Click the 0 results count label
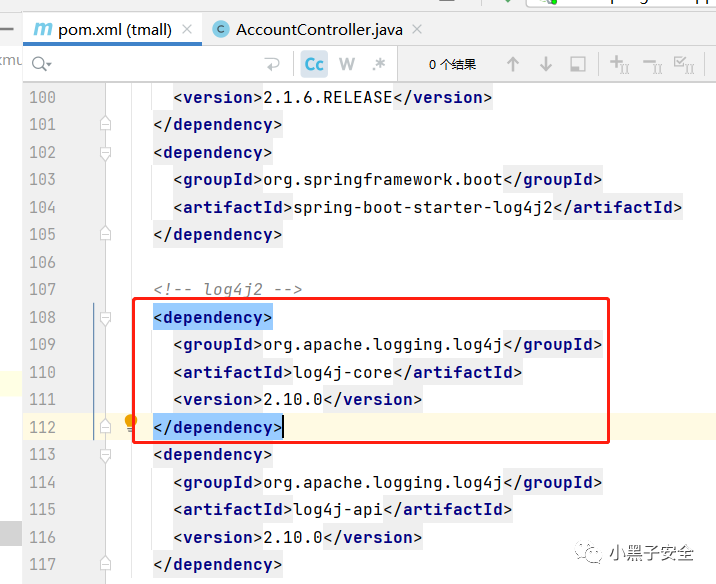Image resolution: width=716 pixels, height=584 pixels. [x=453, y=64]
